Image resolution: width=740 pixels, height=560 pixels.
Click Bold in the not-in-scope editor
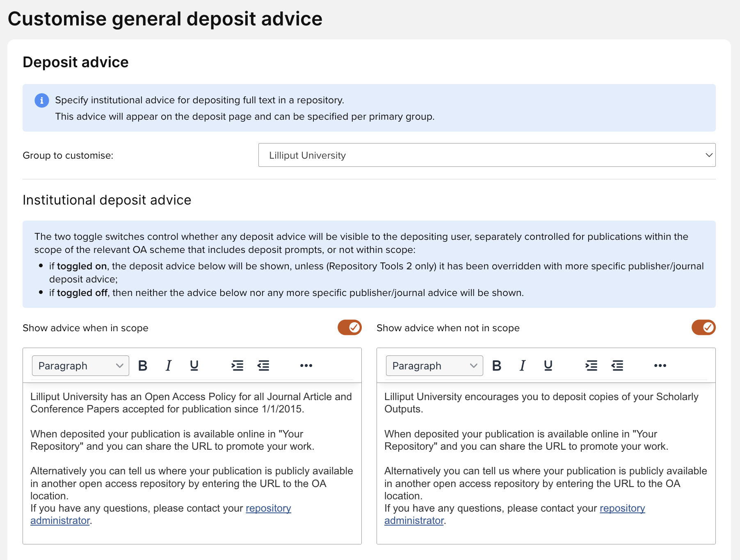pos(497,365)
